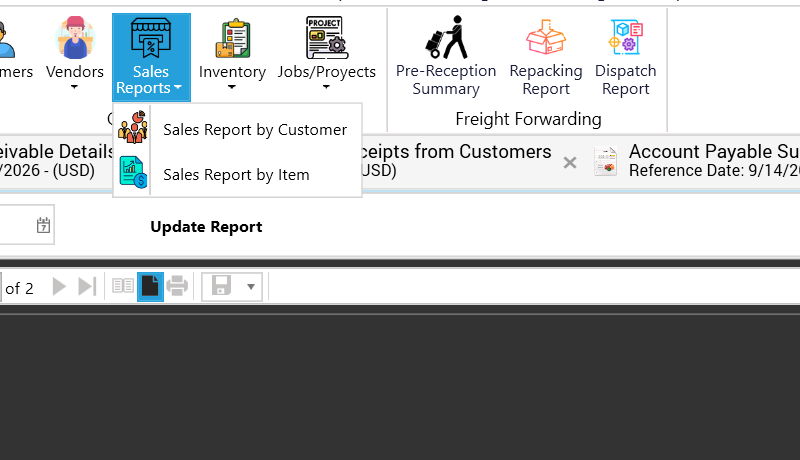The width and height of the screenshot is (800, 460).
Task: Toggle single page print layout view
Action: click(x=150, y=287)
